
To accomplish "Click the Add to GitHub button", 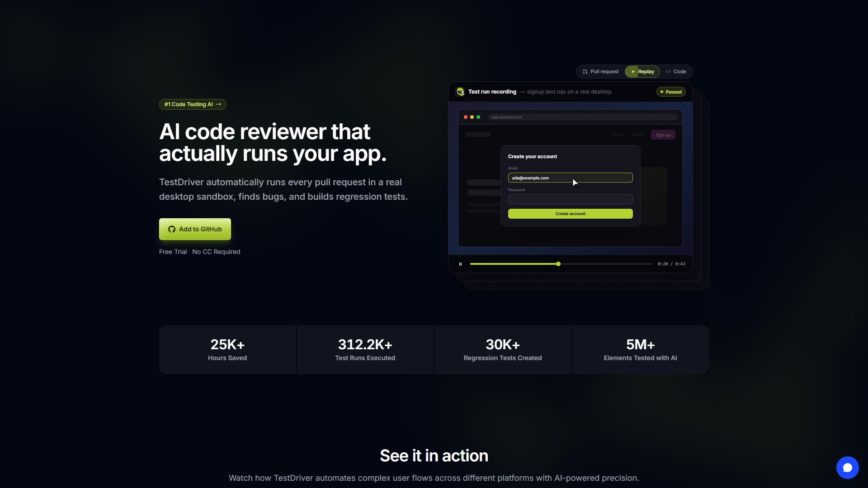I will [195, 229].
